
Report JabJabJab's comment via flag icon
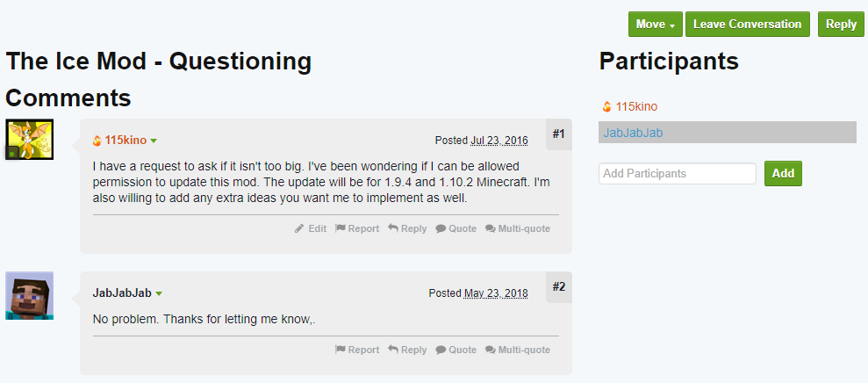click(341, 350)
